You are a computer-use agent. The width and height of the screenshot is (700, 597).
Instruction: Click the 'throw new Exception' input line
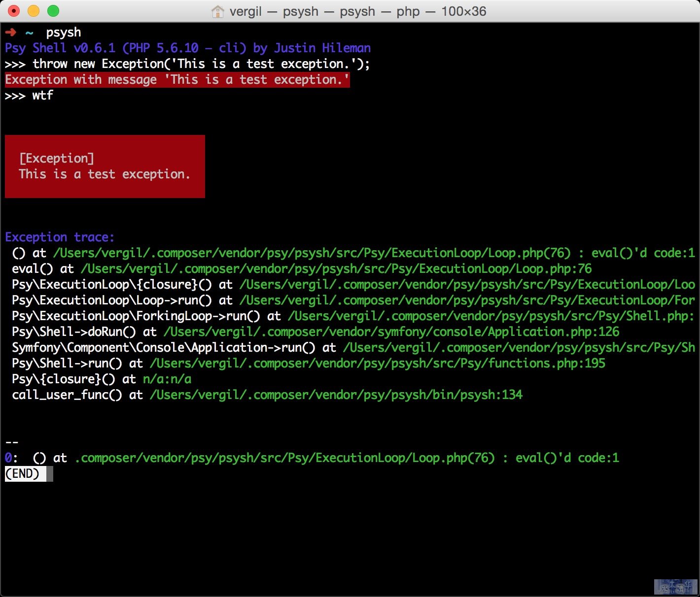pos(187,64)
